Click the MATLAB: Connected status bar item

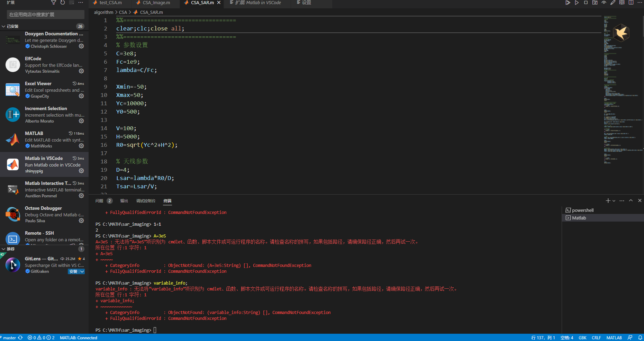79,338
